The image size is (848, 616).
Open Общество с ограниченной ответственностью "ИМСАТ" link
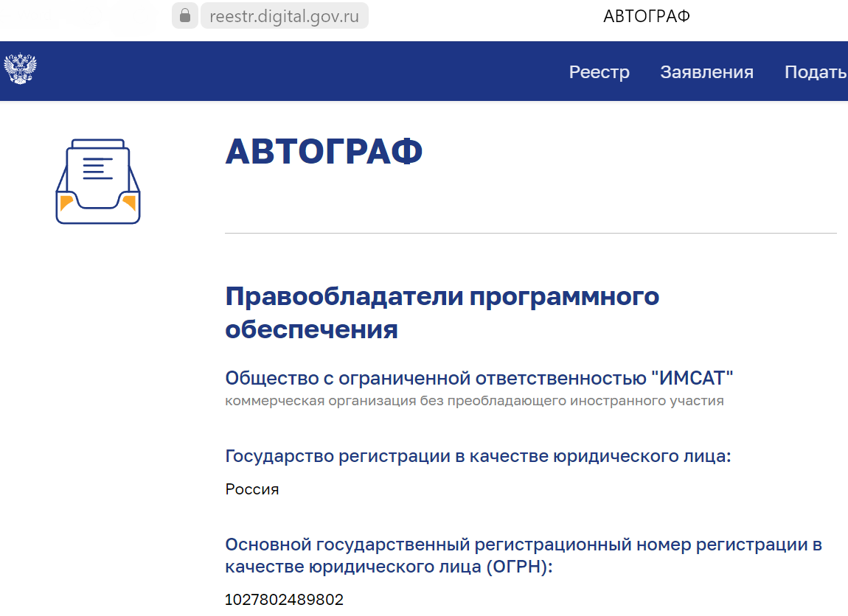click(479, 378)
